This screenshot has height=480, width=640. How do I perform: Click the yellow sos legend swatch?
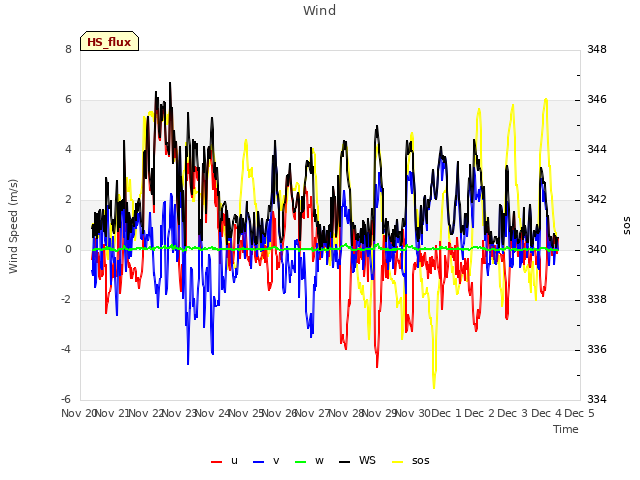tap(398, 462)
